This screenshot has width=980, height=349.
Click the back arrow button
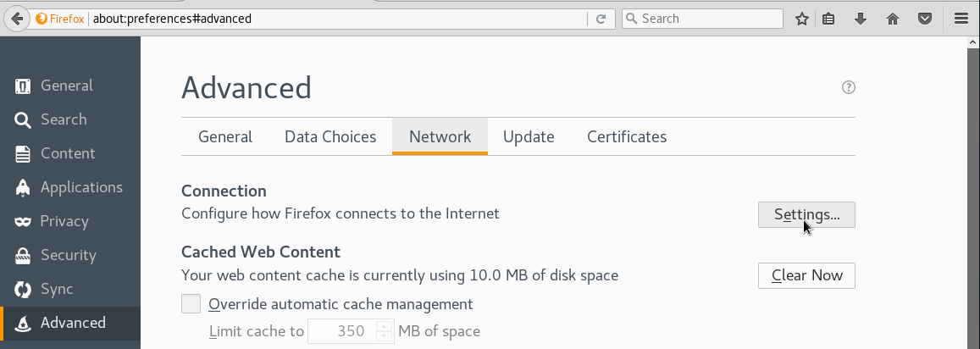tap(16, 19)
